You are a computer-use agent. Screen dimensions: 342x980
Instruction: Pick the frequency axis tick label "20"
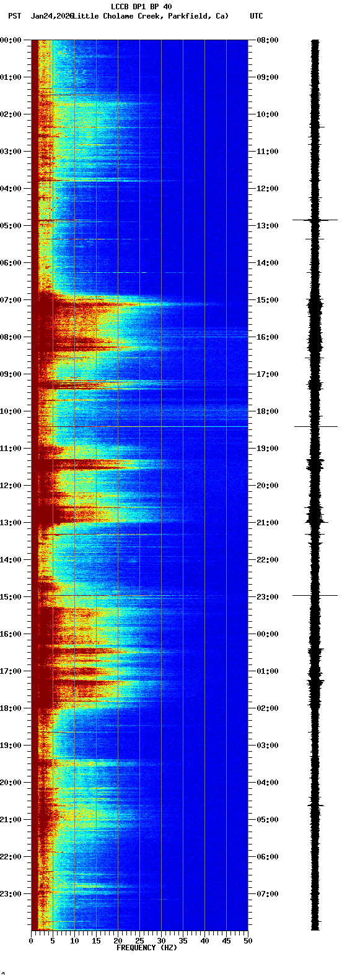pos(118,940)
